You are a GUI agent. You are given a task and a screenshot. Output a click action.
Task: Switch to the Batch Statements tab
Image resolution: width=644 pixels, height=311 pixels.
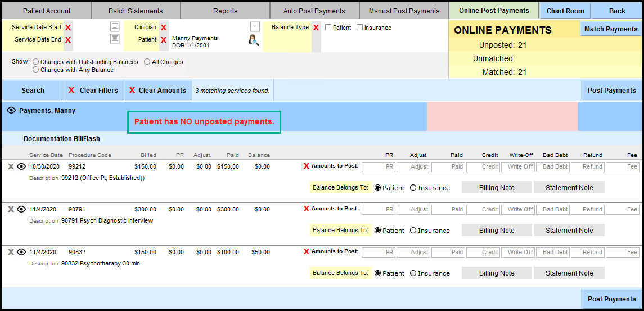click(x=135, y=11)
